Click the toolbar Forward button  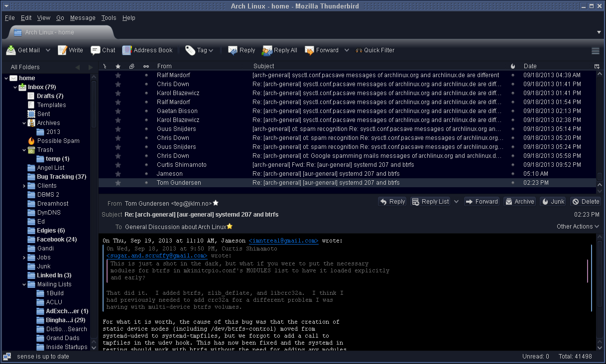[x=322, y=50]
